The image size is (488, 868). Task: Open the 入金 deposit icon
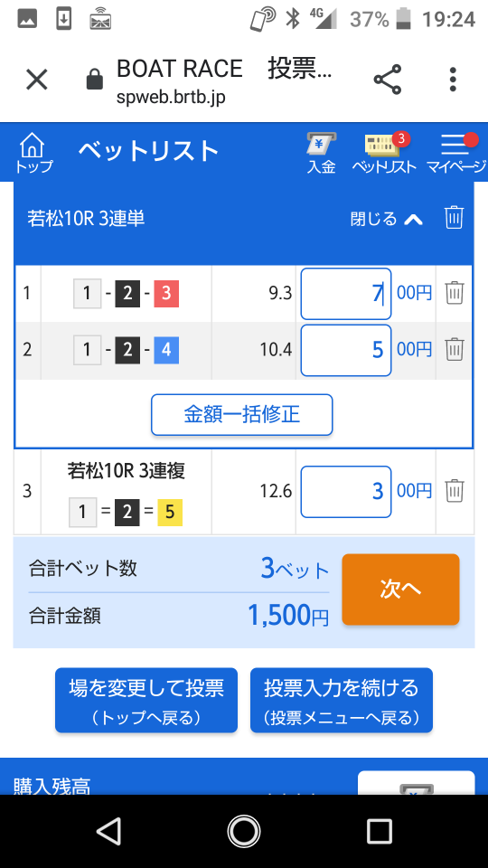click(x=322, y=154)
